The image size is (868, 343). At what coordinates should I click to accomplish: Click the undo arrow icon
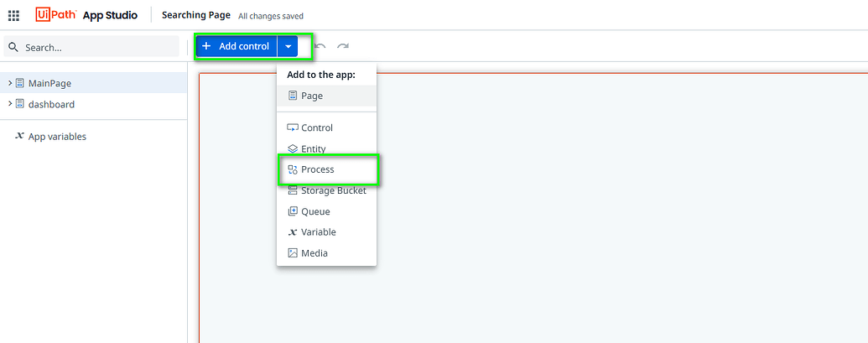pyautogui.click(x=320, y=47)
